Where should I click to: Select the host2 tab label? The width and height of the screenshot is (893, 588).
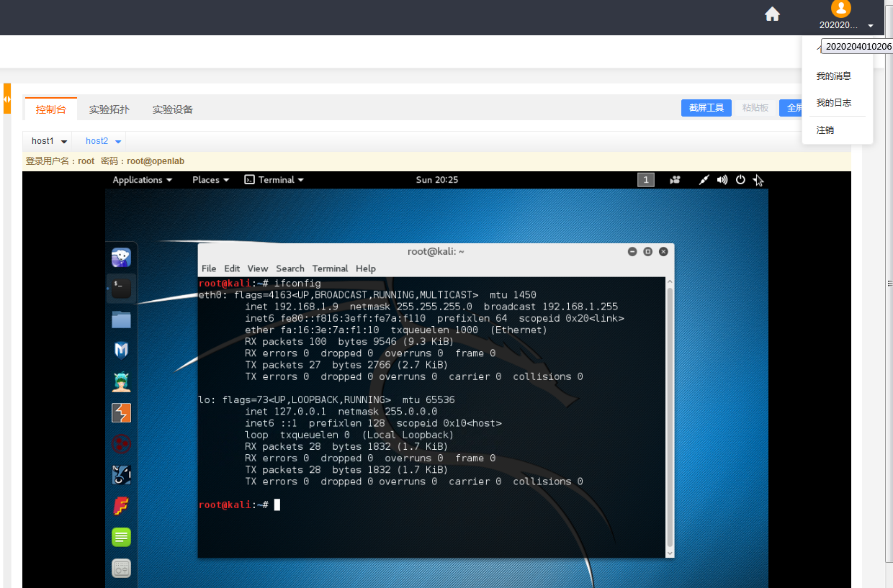tap(97, 141)
